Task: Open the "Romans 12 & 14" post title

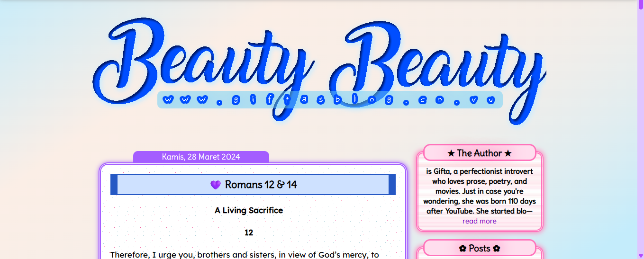Action: (261, 185)
